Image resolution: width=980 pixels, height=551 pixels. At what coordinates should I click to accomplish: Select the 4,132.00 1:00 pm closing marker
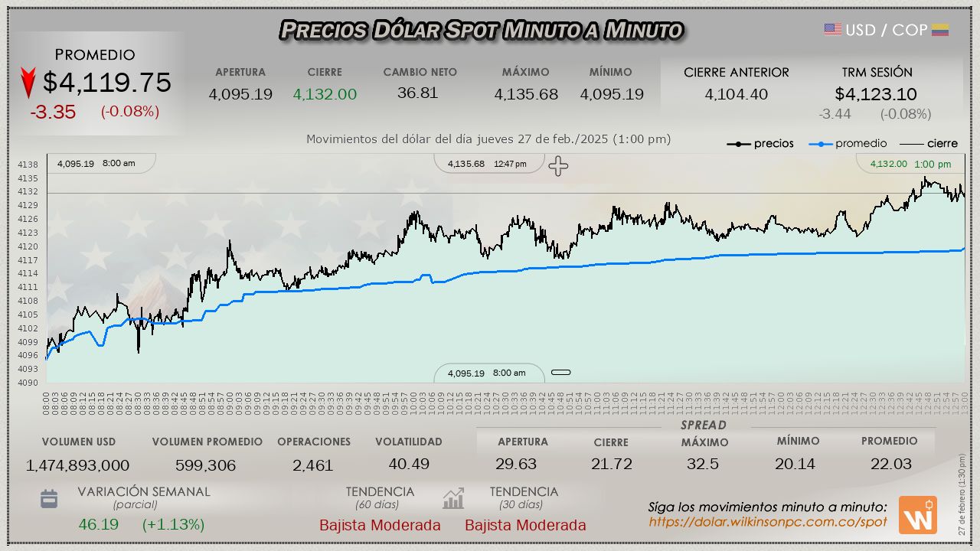[910, 164]
